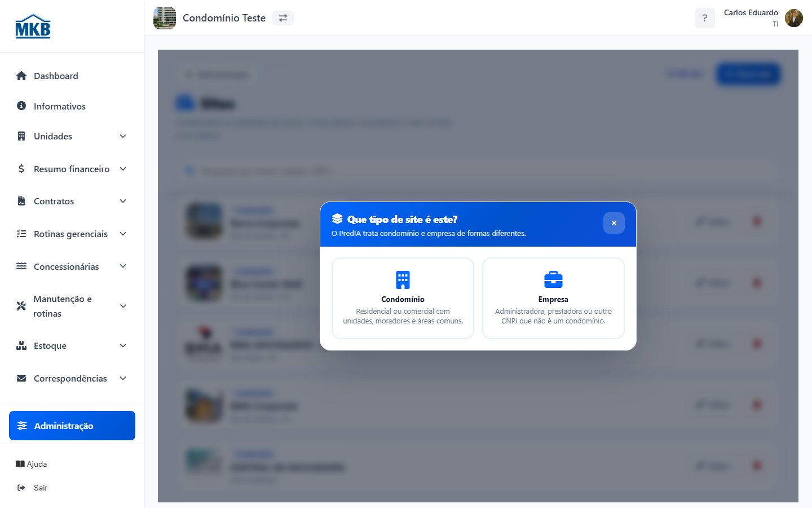Choose the Empresa site type card
The width and height of the screenshot is (812, 508).
click(553, 298)
